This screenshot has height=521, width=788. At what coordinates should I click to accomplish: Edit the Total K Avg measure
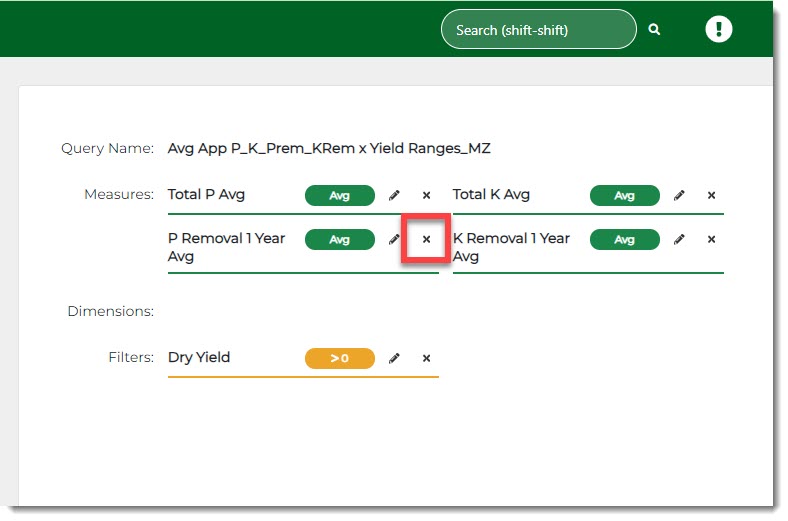(679, 195)
